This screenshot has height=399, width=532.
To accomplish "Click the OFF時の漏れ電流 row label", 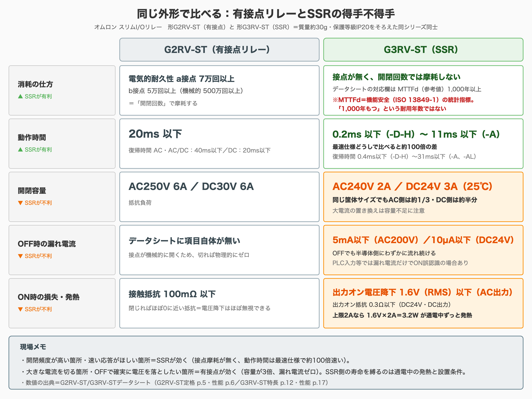I will (x=47, y=244).
